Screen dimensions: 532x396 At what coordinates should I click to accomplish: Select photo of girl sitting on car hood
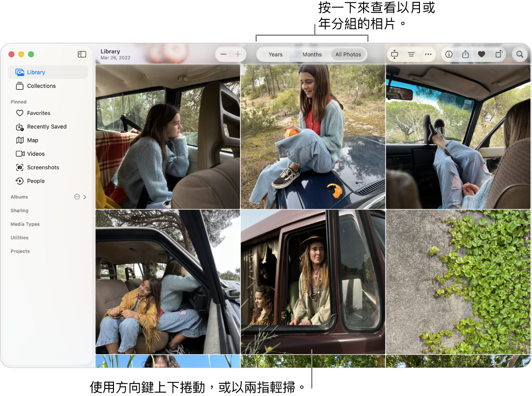[313, 136]
